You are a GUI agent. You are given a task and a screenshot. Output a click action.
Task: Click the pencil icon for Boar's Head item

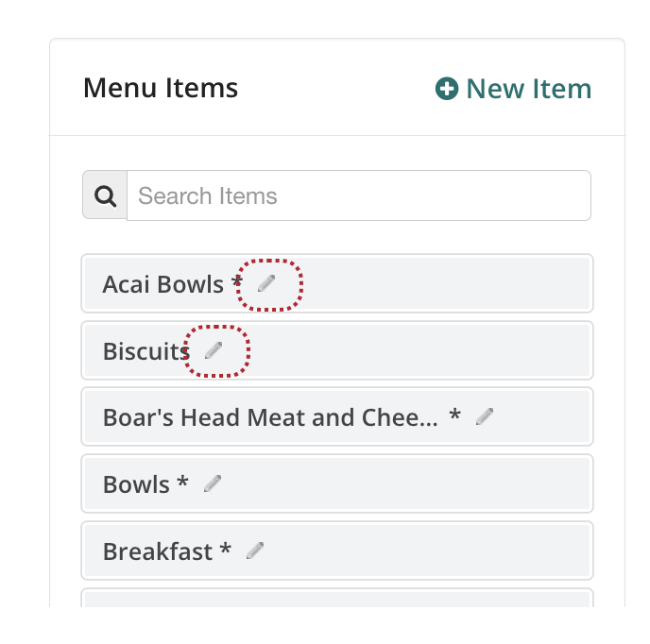tap(485, 415)
